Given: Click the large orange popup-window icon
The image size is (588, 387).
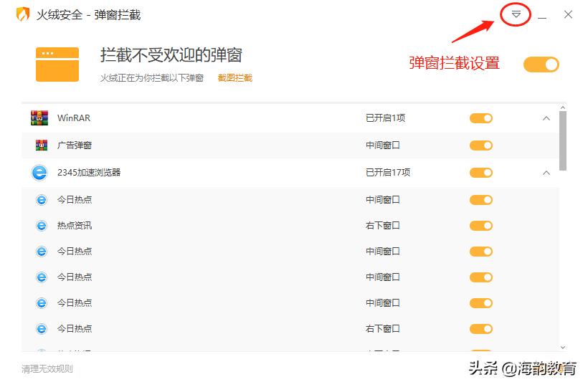Looking at the screenshot, I should click(57, 64).
